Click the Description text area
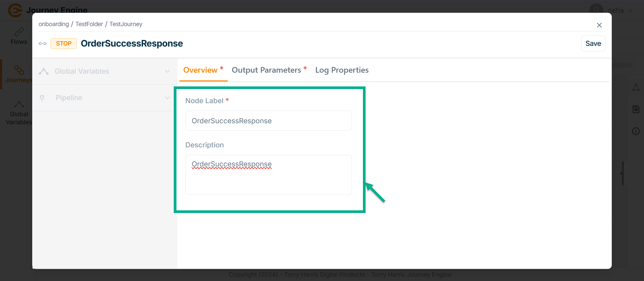Viewport: 644px width, 281px height. [268, 174]
